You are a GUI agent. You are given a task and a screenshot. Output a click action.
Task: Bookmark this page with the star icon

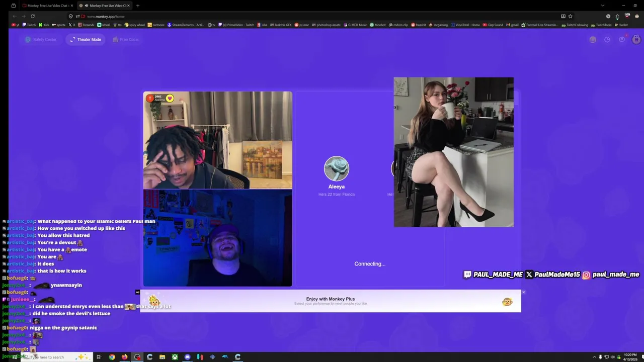[570, 16]
